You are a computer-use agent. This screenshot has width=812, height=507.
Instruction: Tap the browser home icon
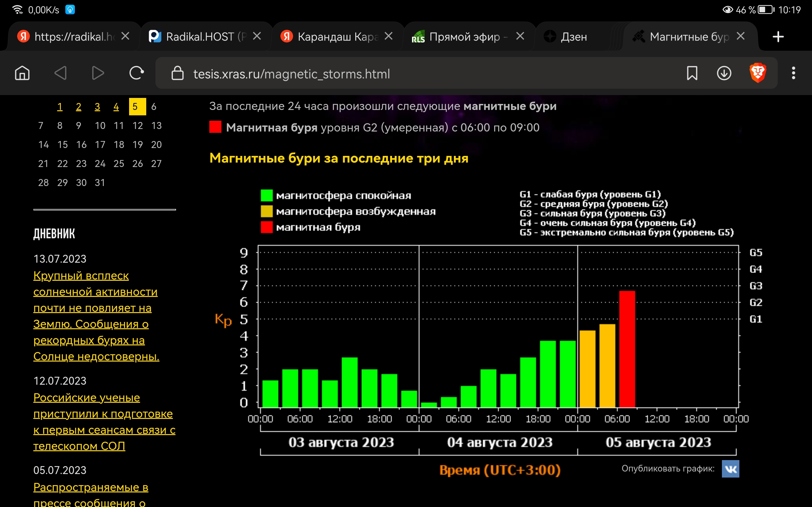click(22, 73)
